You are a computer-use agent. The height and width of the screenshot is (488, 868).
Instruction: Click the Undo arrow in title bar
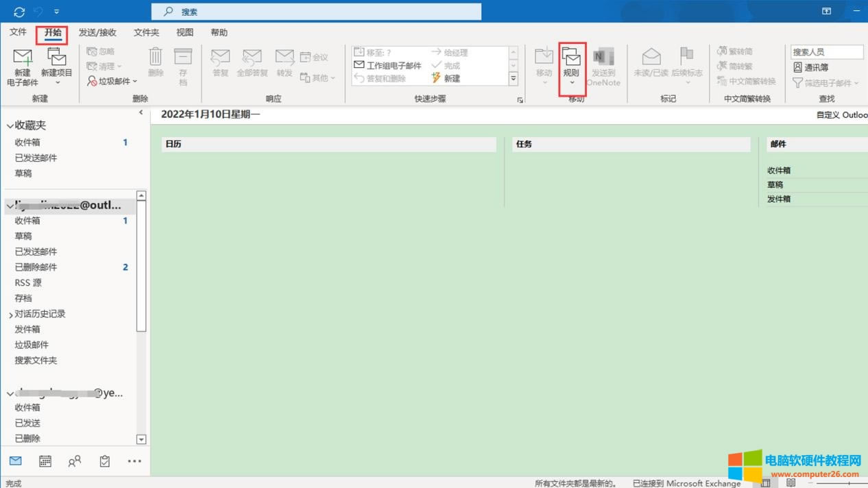click(x=39, y=12)
